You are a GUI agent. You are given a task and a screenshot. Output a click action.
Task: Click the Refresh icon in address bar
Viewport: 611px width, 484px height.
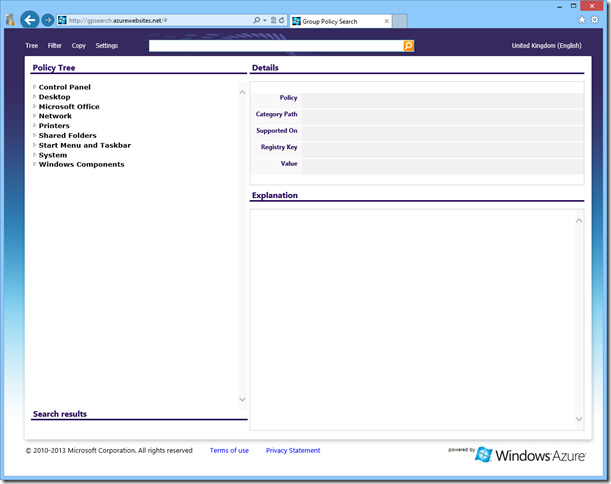282,21
